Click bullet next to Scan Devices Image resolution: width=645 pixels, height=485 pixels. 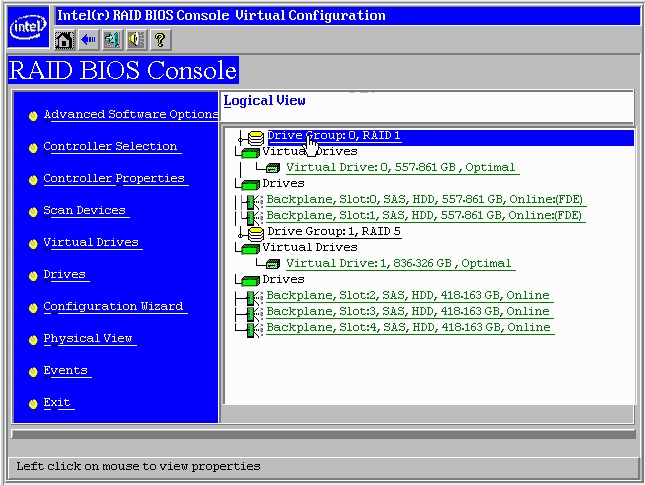[x=33, y=212]
